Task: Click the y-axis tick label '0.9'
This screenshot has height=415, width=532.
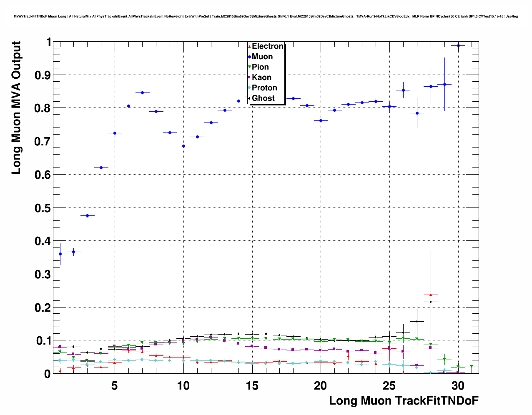Action: click(43, 75)
